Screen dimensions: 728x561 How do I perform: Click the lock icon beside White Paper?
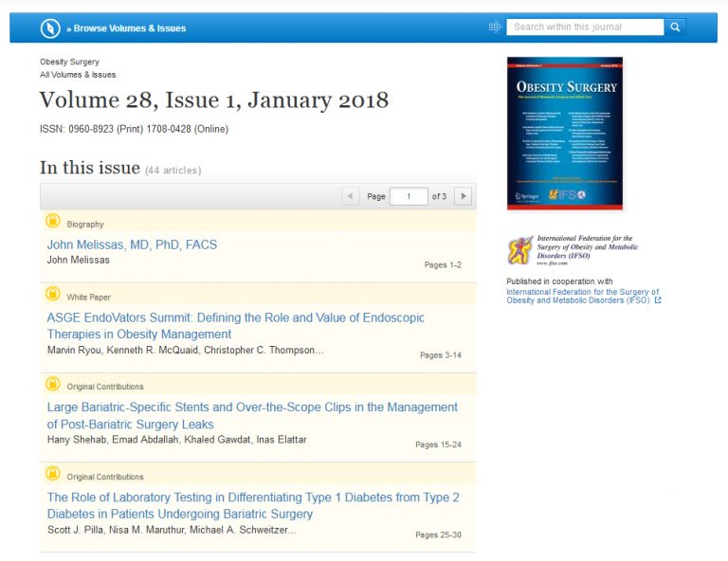53,294
